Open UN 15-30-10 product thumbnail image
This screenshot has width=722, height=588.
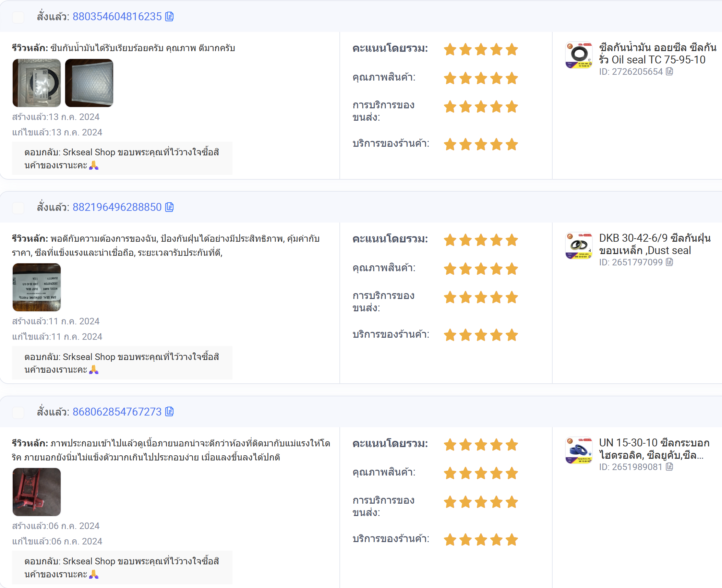point(579,451)
